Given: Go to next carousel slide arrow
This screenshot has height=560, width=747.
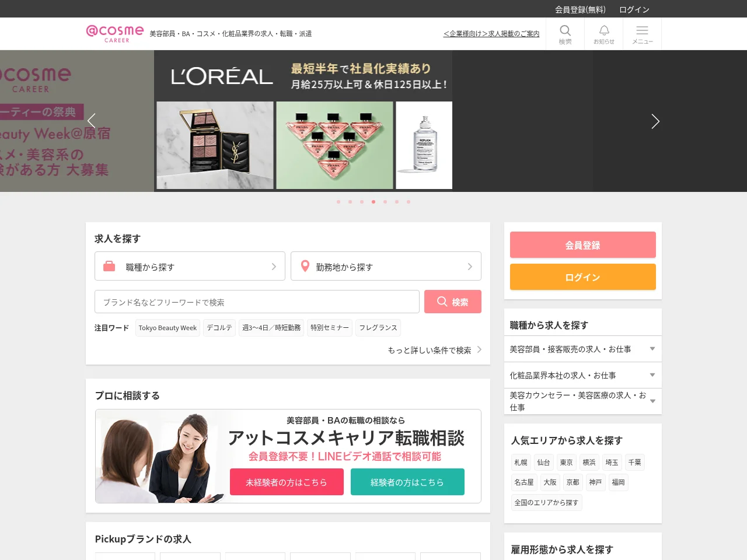Looking at the screenshot, I should (655, 121).
